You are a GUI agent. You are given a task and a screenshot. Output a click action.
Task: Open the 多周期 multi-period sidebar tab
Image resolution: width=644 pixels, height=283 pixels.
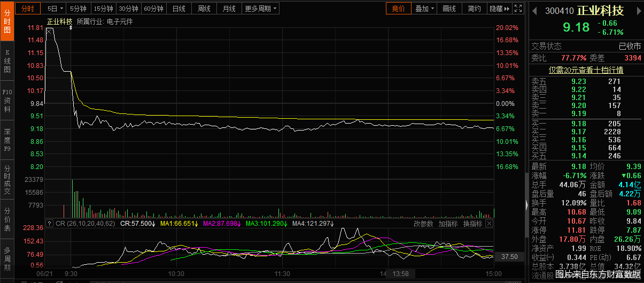7,259
